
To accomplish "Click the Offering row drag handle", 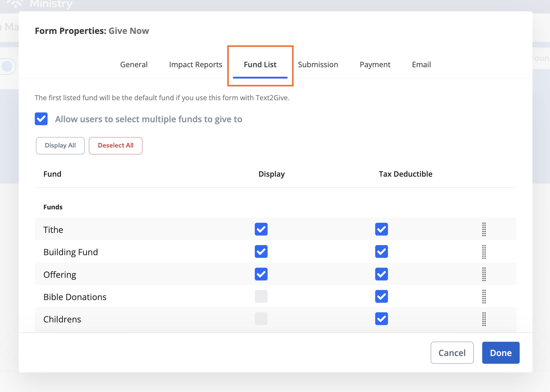I will coord(484,274).
